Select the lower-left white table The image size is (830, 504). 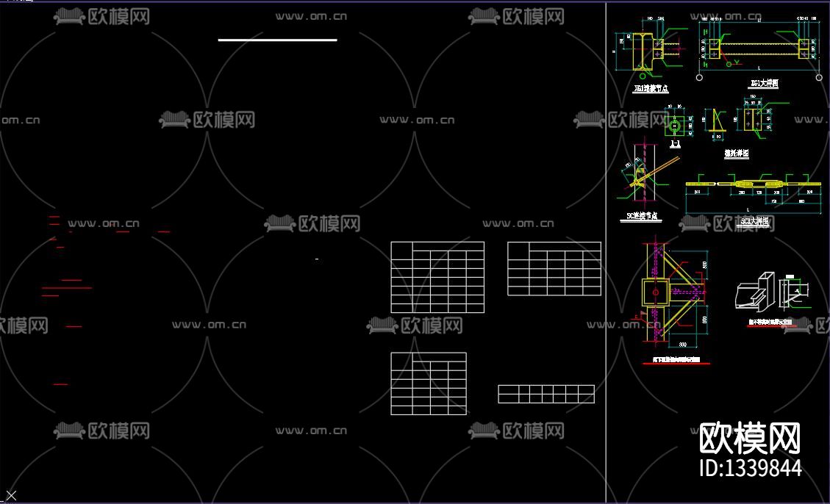coord(429,384)
